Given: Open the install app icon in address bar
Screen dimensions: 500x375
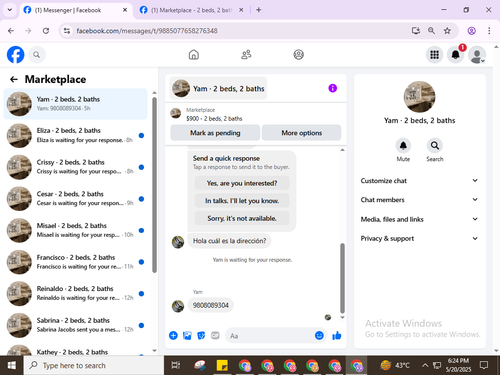Looking at the screenshot, I should coord(415,31).
